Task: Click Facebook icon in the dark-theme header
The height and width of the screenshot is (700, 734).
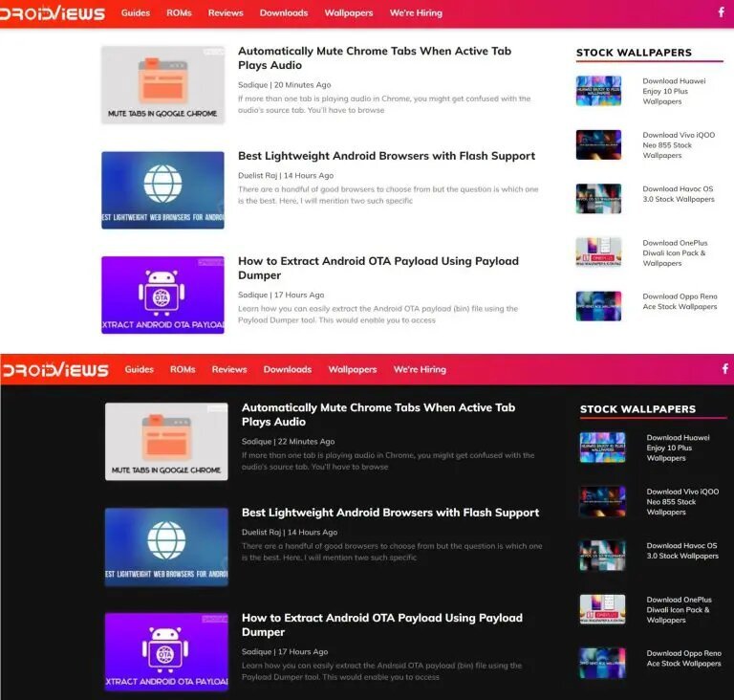Action: [724, 369]
